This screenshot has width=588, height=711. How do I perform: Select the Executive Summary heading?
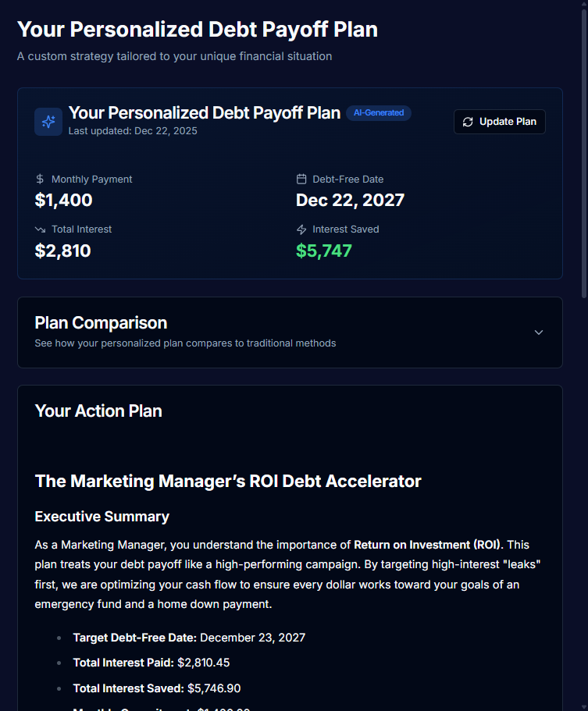click(102, 517)
